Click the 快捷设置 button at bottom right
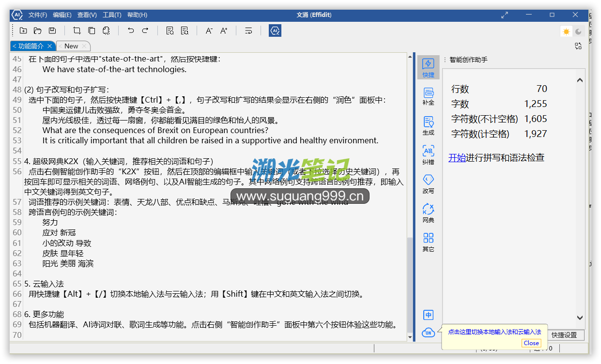Screen dimensions: 601x364 (566, 334)
